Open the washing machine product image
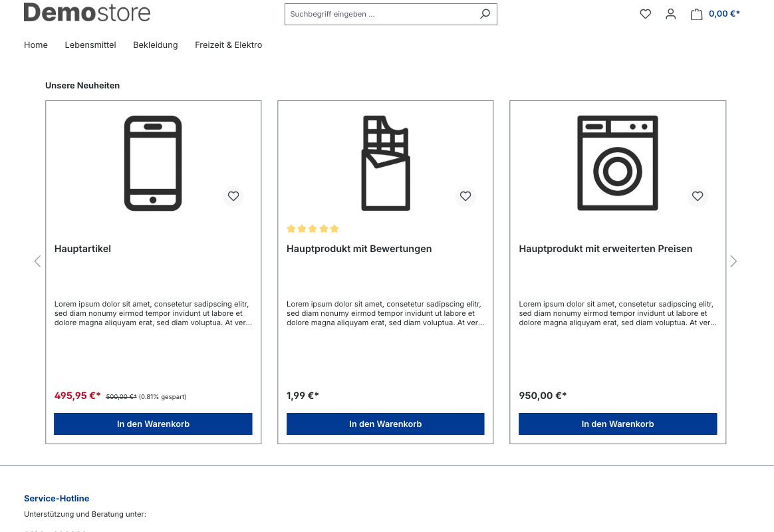 (x=617, y=163)
